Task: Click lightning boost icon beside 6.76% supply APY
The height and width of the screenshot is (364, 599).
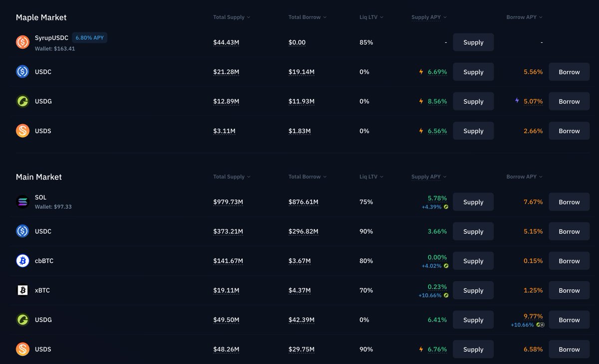Action: tap(421, 349)
